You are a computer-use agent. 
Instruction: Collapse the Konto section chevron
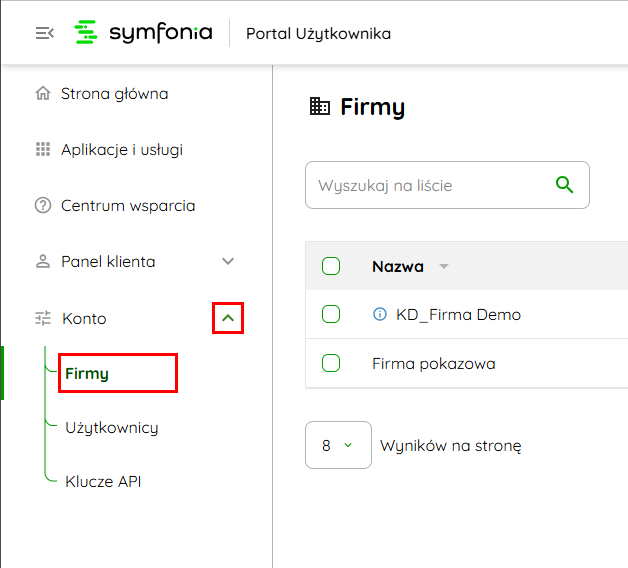pos(228,319)
